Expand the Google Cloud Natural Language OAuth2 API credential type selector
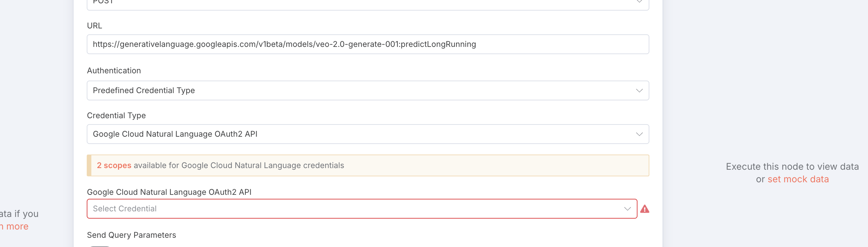 click(368, 134)
